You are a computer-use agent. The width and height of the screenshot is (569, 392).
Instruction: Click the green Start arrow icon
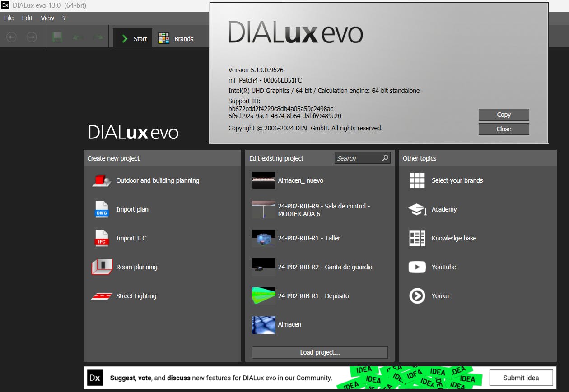coord(125,39)
